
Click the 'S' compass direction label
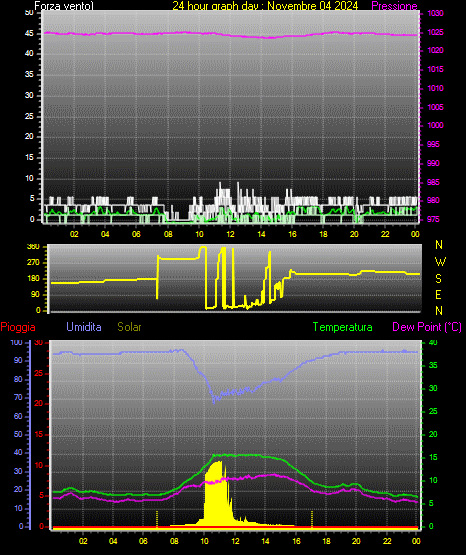point(438,279)
